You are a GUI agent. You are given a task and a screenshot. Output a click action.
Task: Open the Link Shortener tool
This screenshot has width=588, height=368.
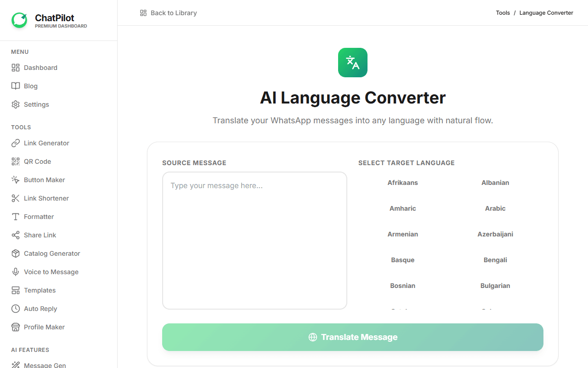[46, 198]
